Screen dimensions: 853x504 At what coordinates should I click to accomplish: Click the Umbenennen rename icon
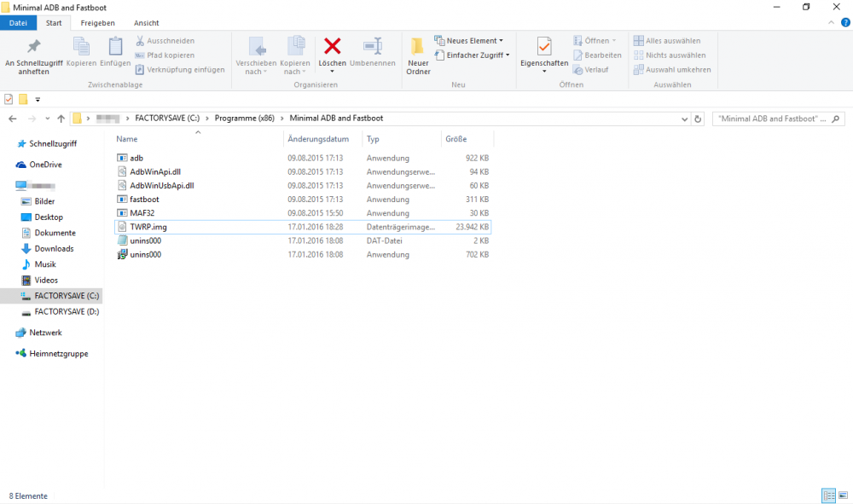coord(372,47)
